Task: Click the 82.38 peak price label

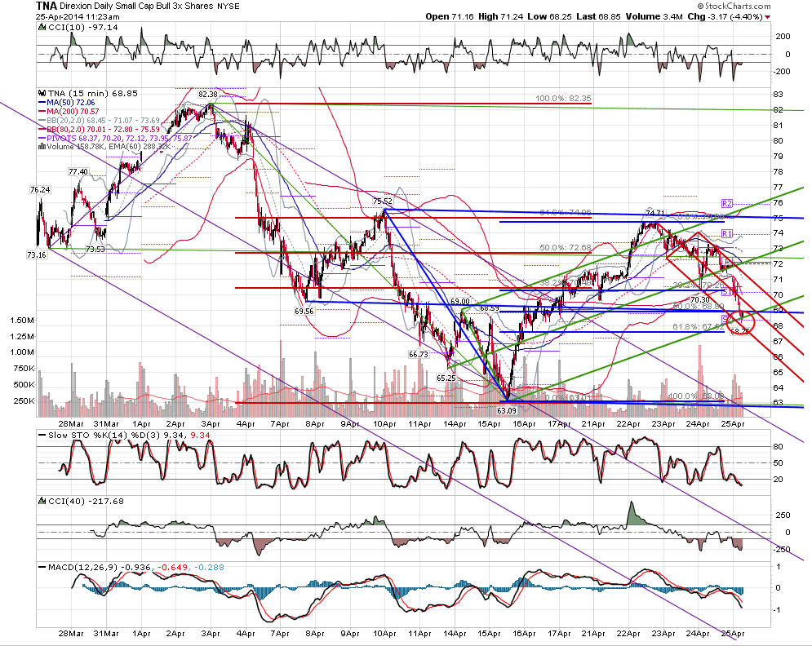Action: [x=208, y=95]
